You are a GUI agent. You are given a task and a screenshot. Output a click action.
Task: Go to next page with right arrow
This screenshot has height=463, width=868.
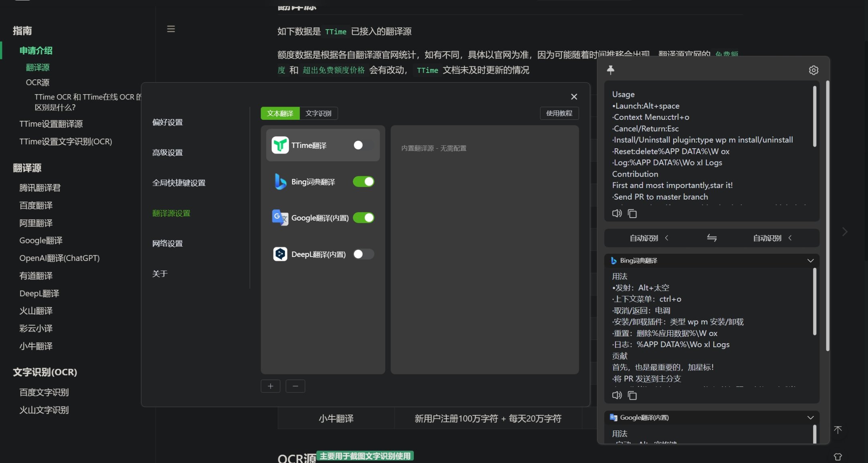point(845,232)
